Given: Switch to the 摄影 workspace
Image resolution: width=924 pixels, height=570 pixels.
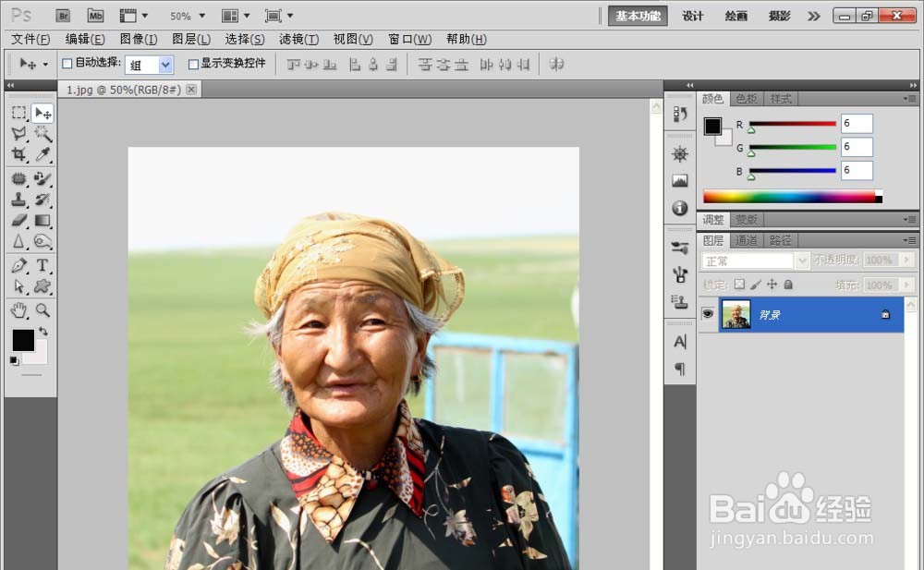Looking at the screenshot, I should (779, 16).
